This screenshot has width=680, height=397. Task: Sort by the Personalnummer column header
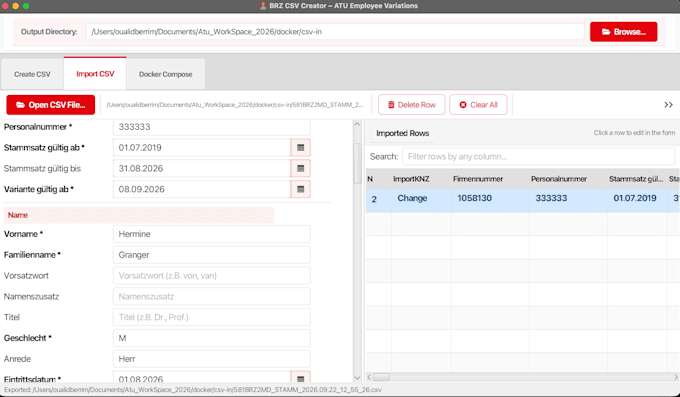[x=568, y=179]
